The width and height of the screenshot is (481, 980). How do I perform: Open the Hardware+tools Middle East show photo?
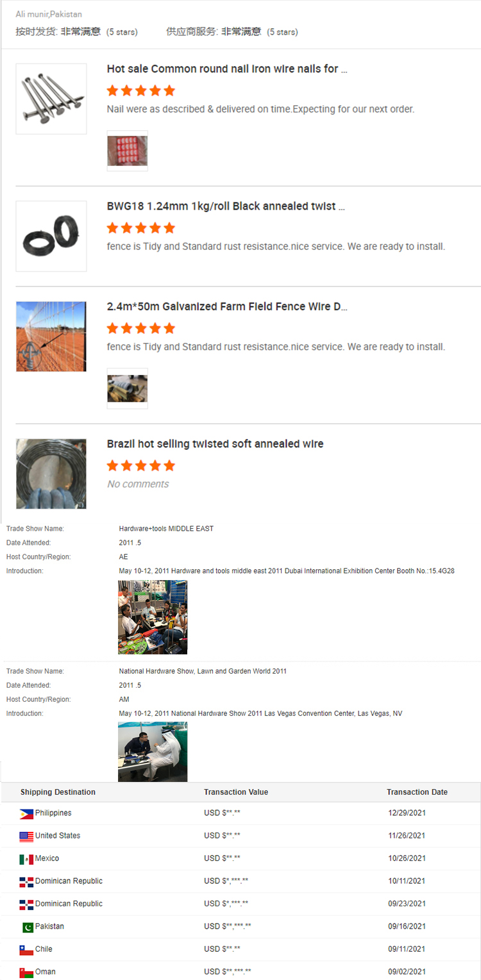click(x=153, y=617)
